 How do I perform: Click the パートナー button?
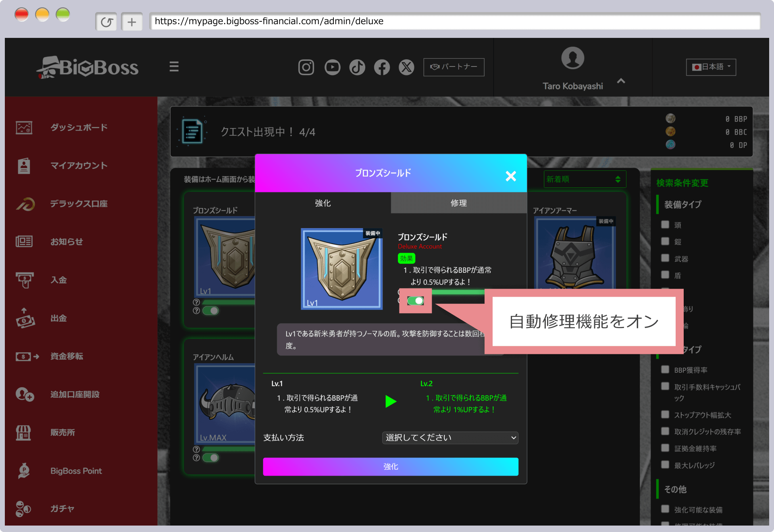click(454, 67)
